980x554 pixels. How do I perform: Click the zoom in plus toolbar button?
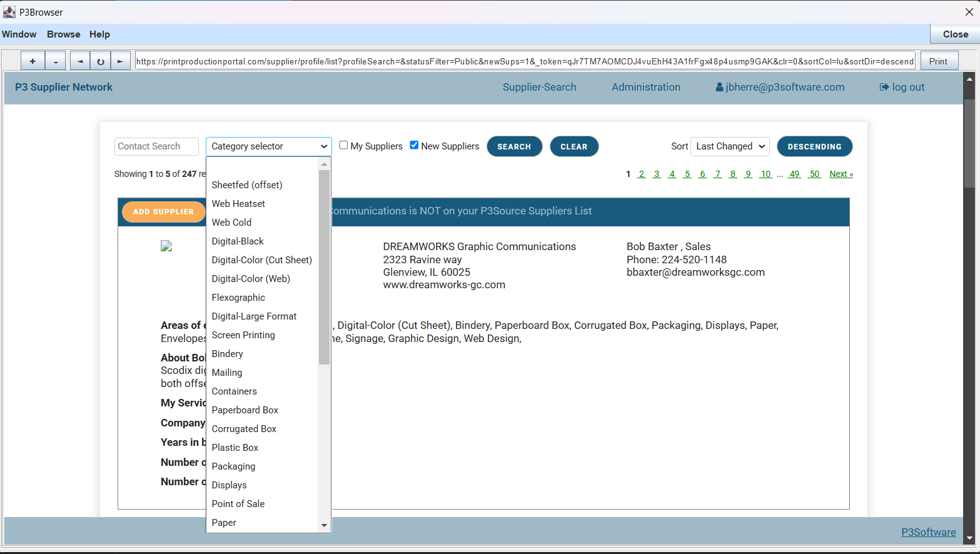tap(33, 61)
